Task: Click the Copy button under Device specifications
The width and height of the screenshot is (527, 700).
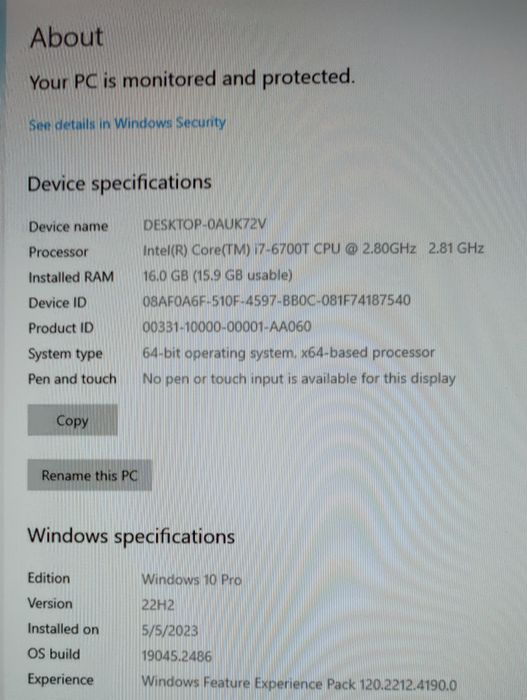Action: 72,420
